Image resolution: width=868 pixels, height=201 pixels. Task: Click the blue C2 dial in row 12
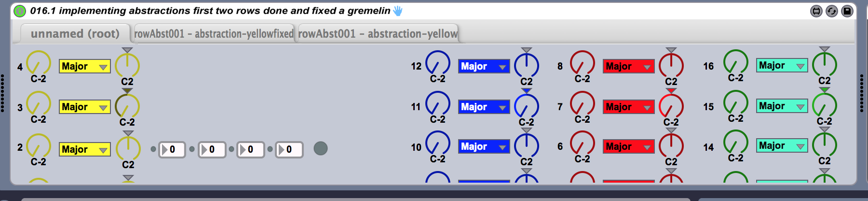coord(527,65)
